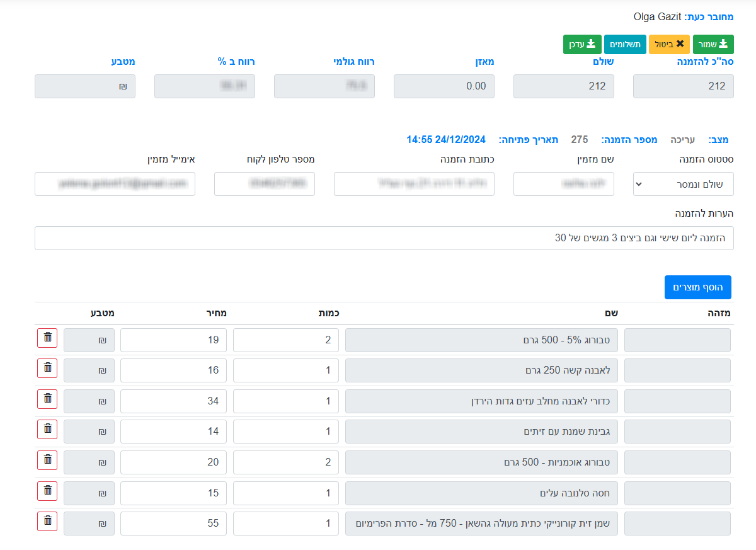
Task: Click the opening date 14:55 24/12/2024
Action: coord(446,139)
